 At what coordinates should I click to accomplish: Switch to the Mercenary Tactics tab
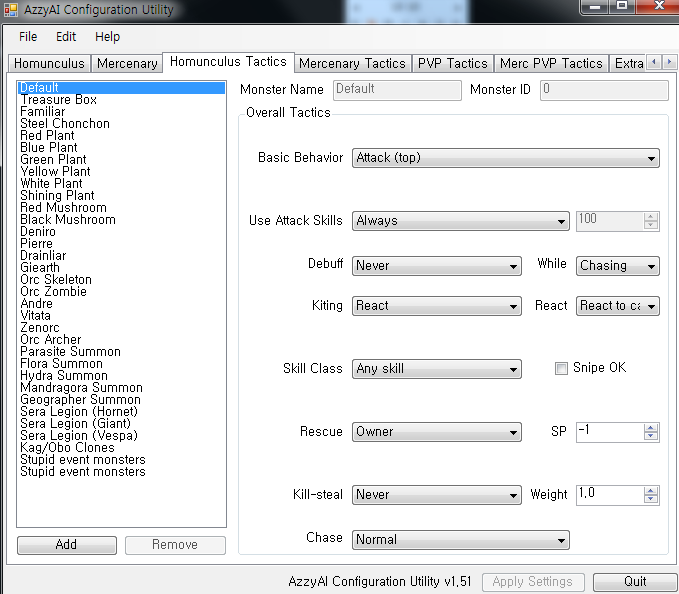click(352, 63)
